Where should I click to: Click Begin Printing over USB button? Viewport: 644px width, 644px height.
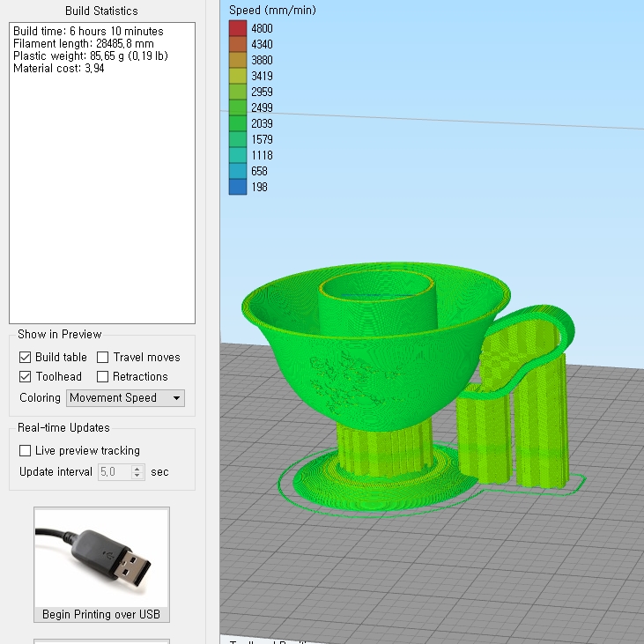tap(101, 565)
